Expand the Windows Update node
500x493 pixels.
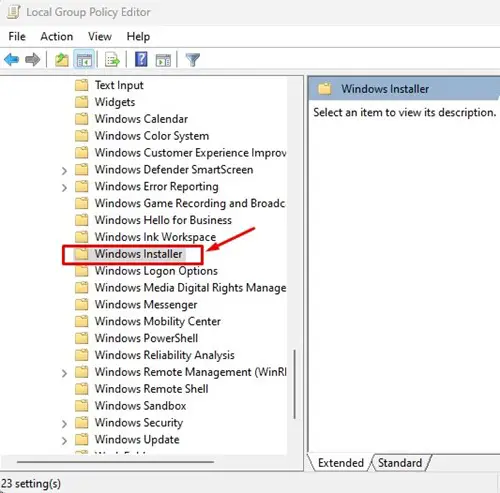pyautogui.click(x=64, y=441)
